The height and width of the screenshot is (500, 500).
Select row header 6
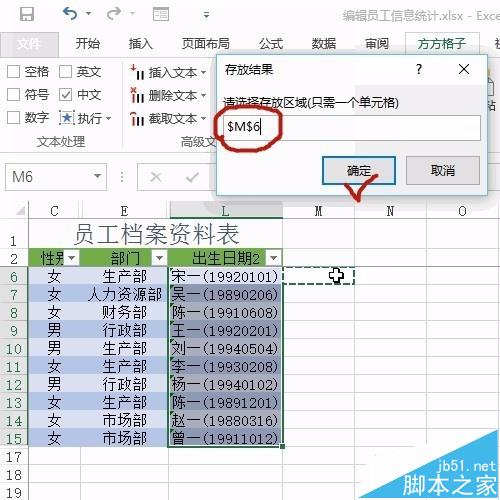(14, 277)
